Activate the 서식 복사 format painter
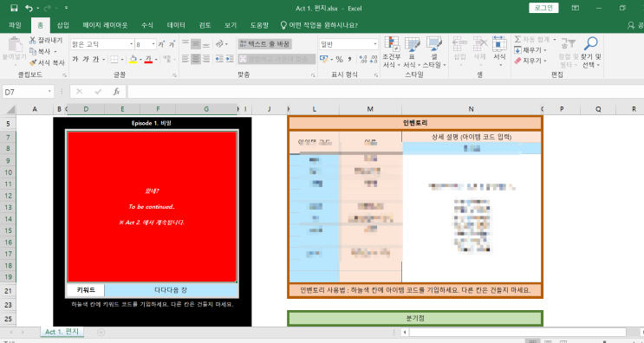 (47, 62)
